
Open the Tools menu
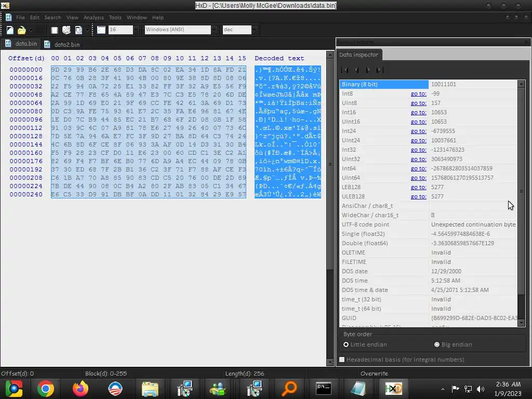tap(115, 17)
